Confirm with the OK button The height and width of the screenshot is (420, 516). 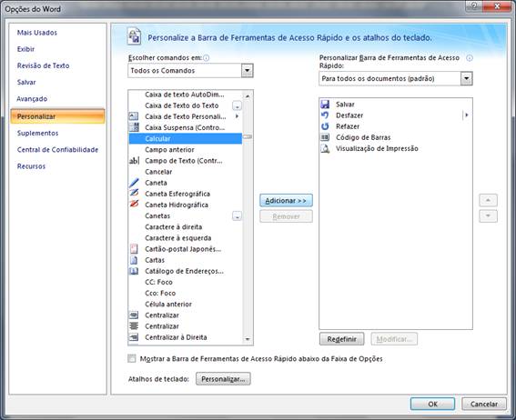point(432,404)
